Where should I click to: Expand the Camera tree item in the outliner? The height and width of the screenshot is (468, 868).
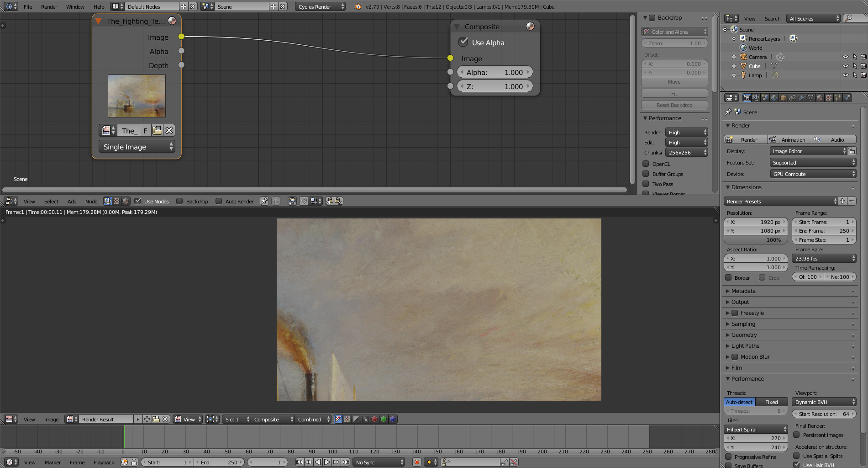734,57
